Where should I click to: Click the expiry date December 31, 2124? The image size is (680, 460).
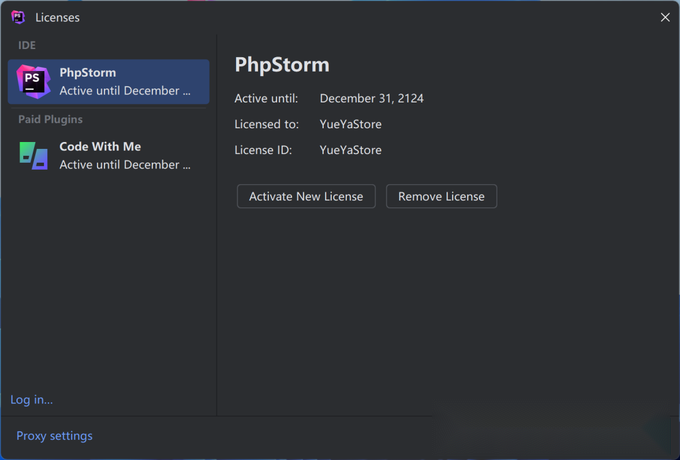(372, 98)
